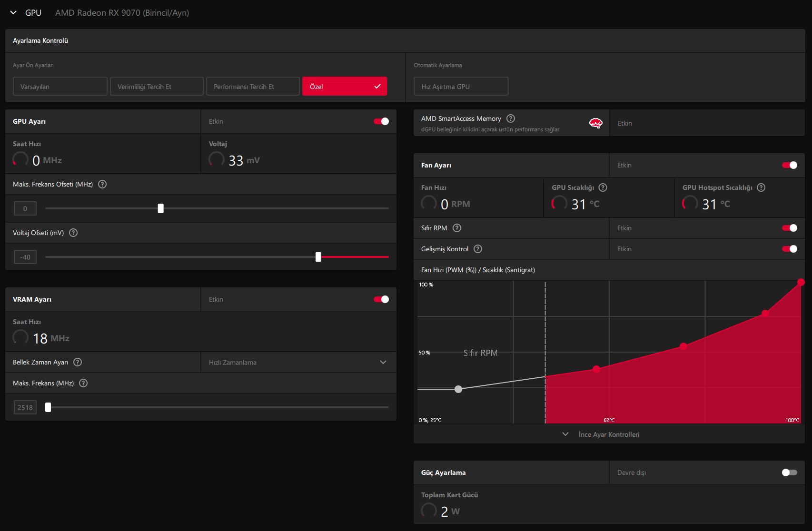
Task: Click the Fan Hızı gauge icon
Action: tap(429, 203)
